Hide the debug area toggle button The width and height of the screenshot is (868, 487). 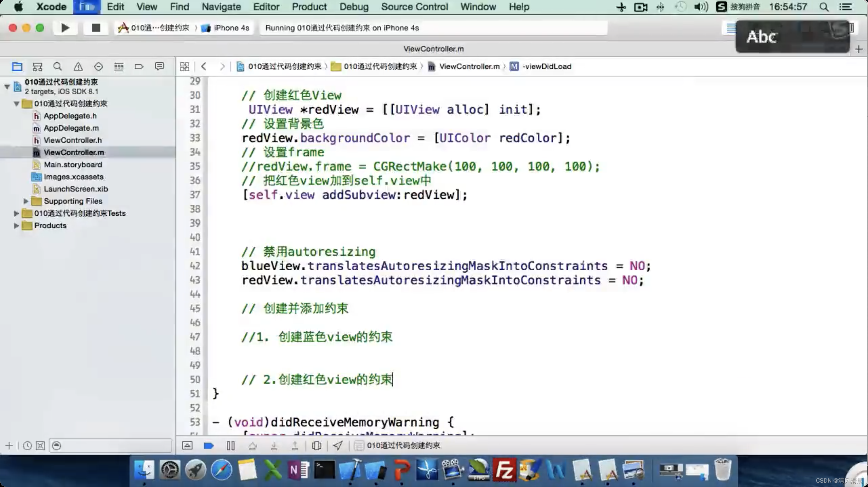click(187, 445)
